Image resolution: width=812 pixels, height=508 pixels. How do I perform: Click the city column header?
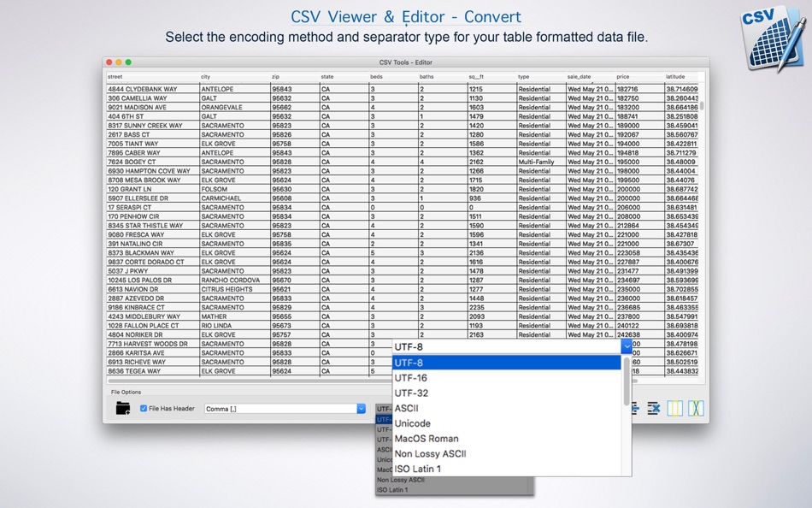tap(235, 77)
